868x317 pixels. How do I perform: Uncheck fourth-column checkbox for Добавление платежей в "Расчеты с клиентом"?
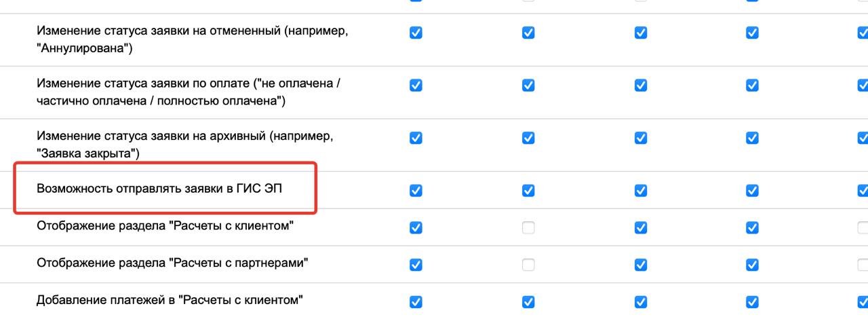click(x=752, y=301)
